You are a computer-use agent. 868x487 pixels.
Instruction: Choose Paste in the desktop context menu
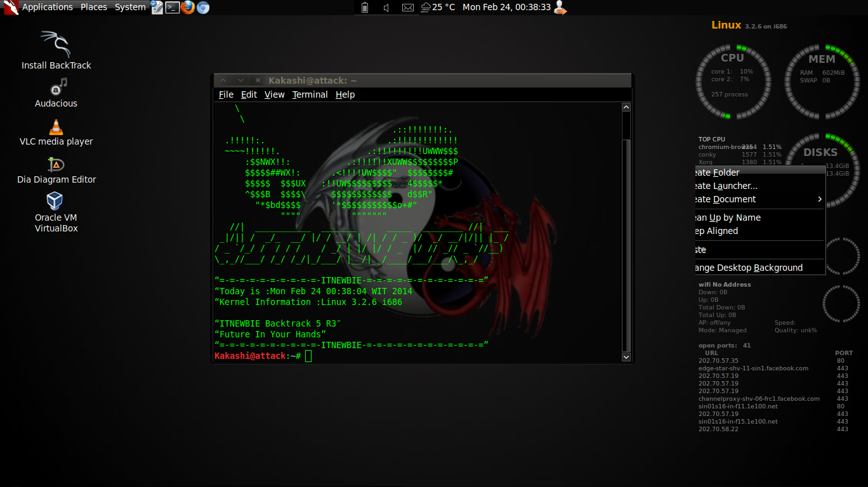760,250
